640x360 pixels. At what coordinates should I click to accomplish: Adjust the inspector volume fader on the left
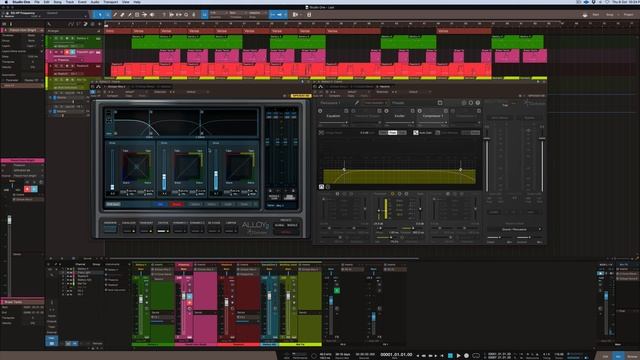(9, 220)
